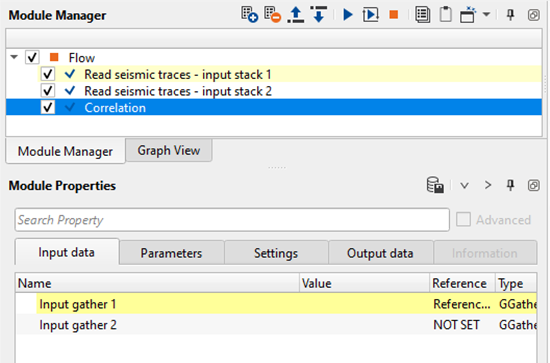Uncheck Read seismic traces input stack 1
This screenshot has width=550, height=363.
click(47, 74)
